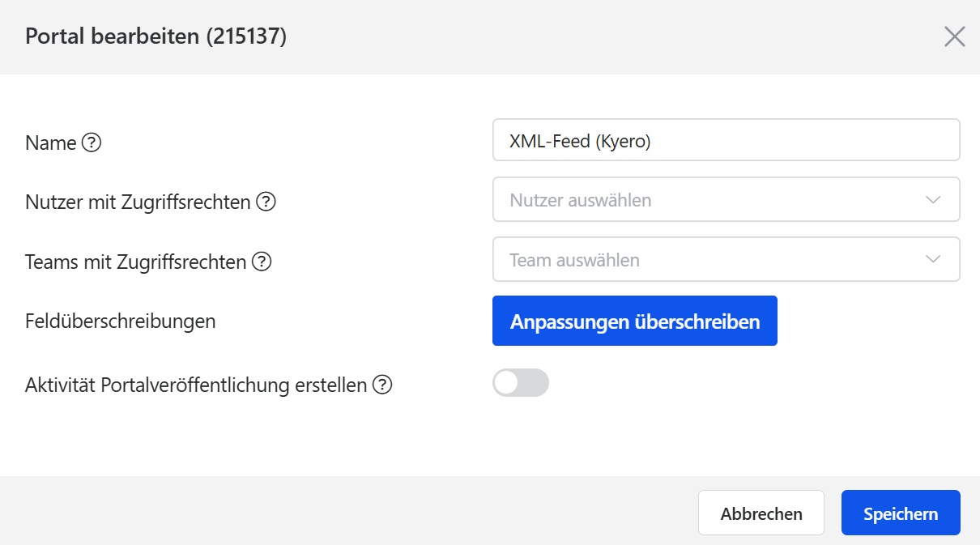
Task: Click the Abbrechen button
Action: click(x=761, y=513)
